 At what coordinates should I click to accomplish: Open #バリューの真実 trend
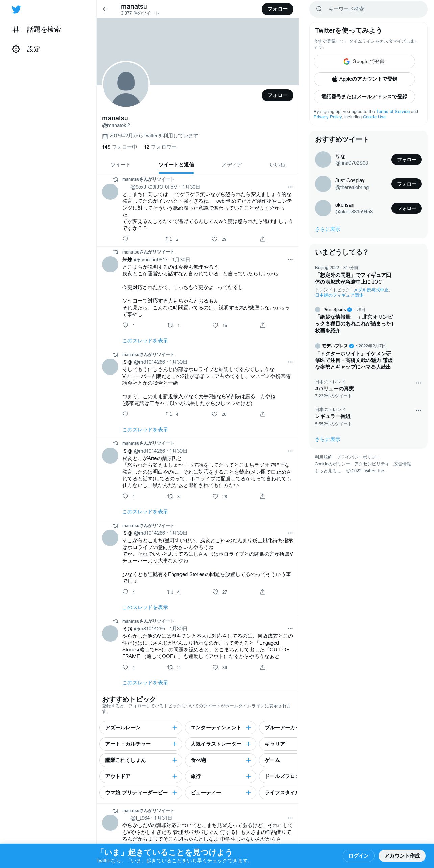click(x=334, y=389)
